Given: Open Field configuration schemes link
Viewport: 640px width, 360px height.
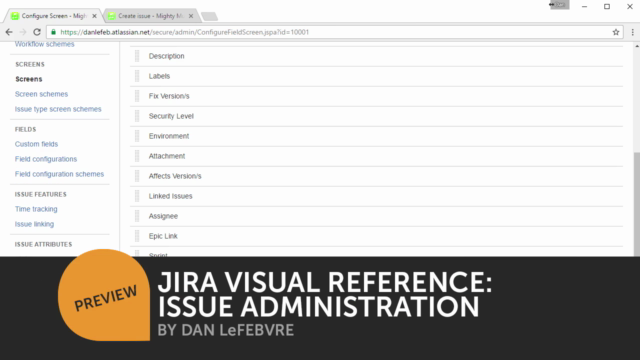Looking at the screenshot, I should click(59, 174).
